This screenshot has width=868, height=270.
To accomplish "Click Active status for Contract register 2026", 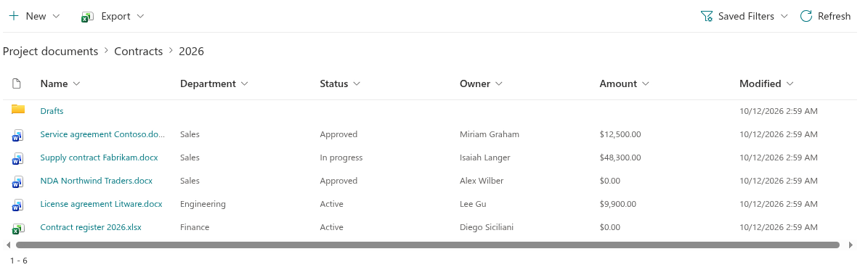I will point(332,227).
